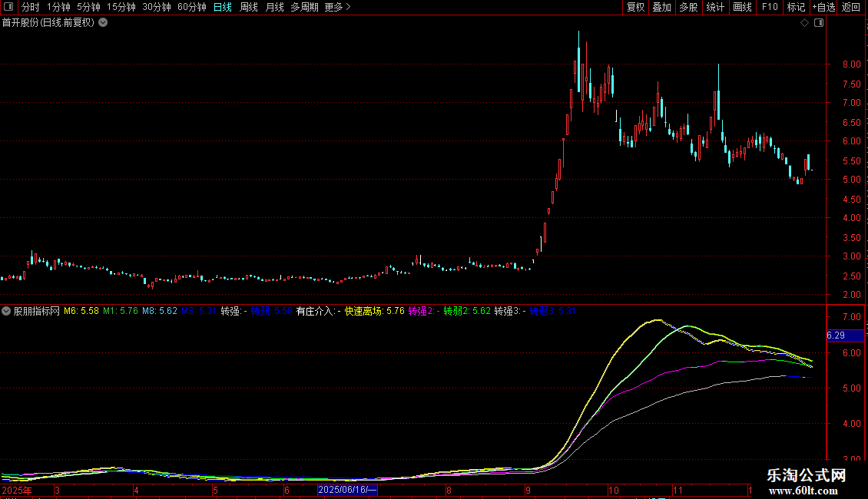Open F10 company info
This screenshot has width=868, height=499.
[770, 7]
